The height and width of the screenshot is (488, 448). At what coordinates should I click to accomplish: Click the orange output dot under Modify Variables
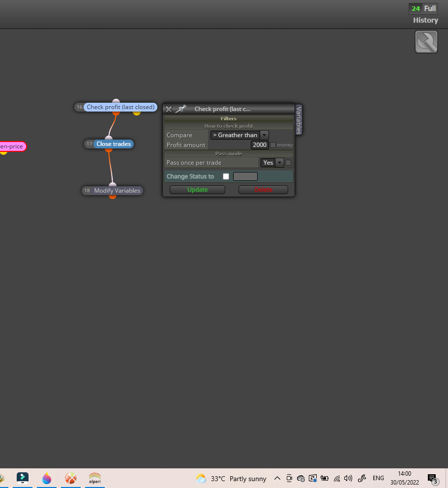[x=113, y=197]
